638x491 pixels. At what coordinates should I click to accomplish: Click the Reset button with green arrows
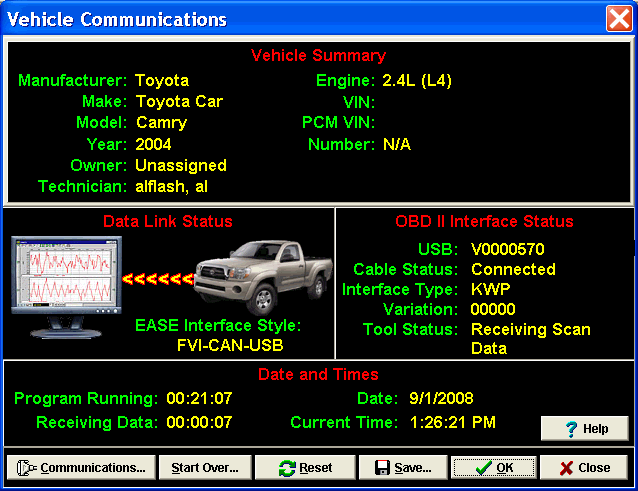306,468
